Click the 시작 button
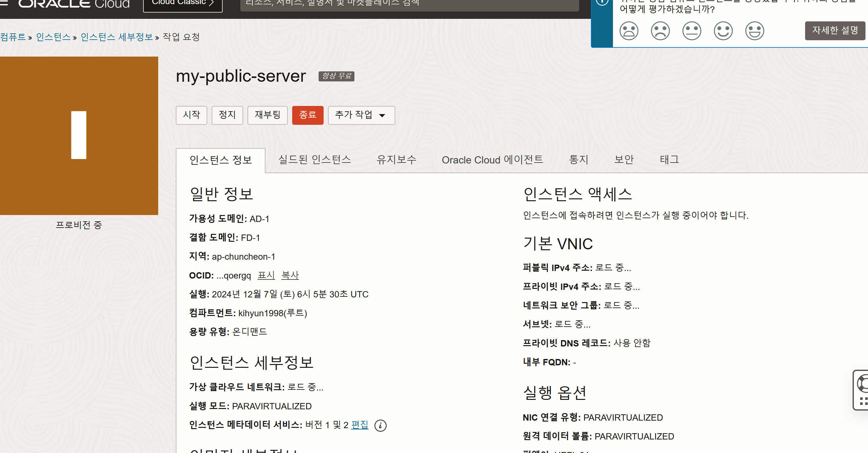The image size is (868, 453). (x=192, y=115)
